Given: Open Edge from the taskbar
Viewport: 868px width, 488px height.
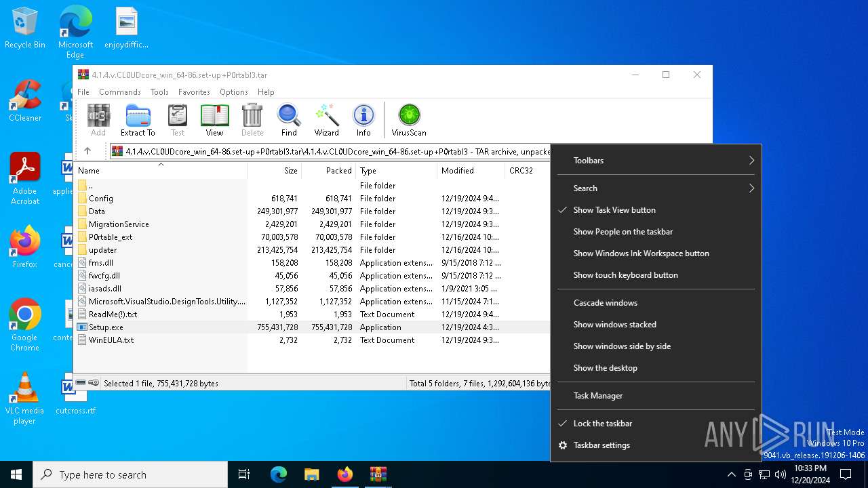Looking at the screenshot, I should coord(279,474).
